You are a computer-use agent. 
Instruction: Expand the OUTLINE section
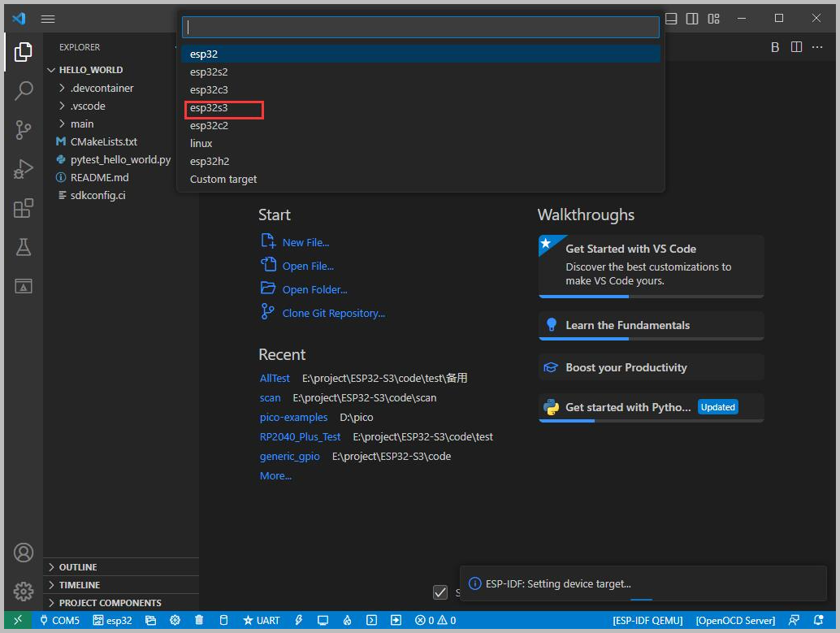[x=78, y=567]
